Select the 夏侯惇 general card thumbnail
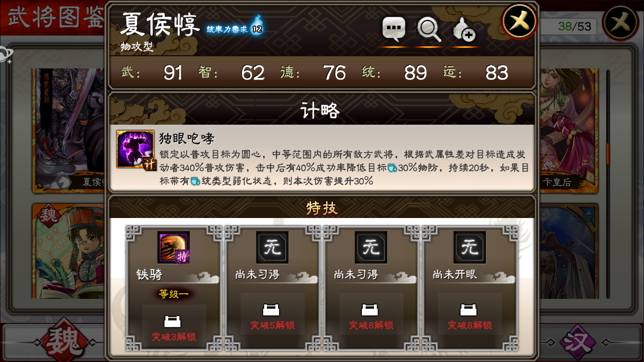The height and width of the screenshot is (362, 644). (69, 130)
